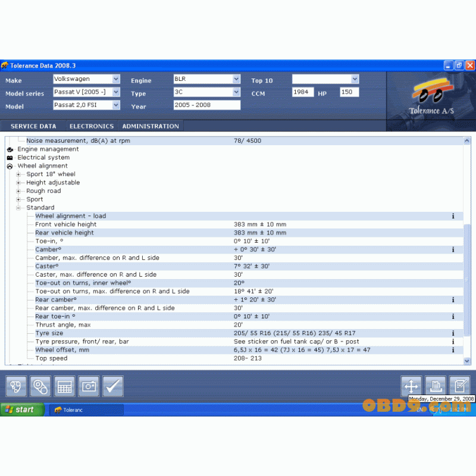Click the Tolerance A/S logo
This screenshot has width=476, height=476.
[x=431, y=96]
